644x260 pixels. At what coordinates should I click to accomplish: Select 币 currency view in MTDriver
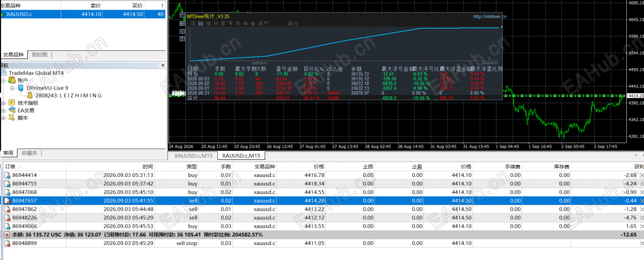click(x=238, y=24)
